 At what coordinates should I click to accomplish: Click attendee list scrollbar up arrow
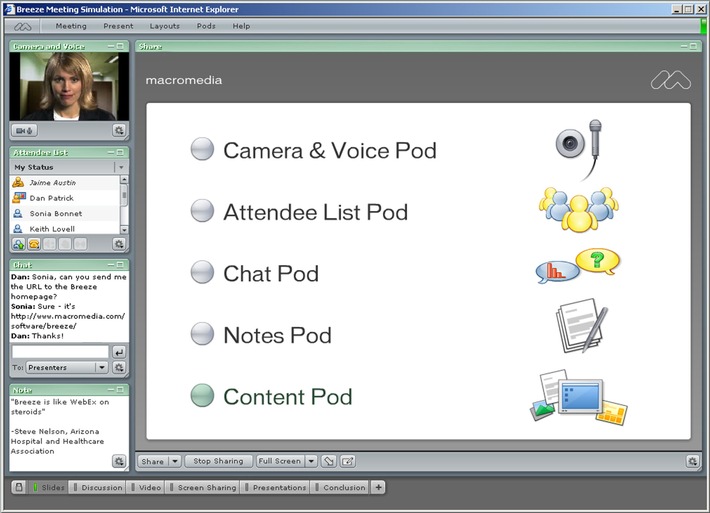tap(124, 179)
